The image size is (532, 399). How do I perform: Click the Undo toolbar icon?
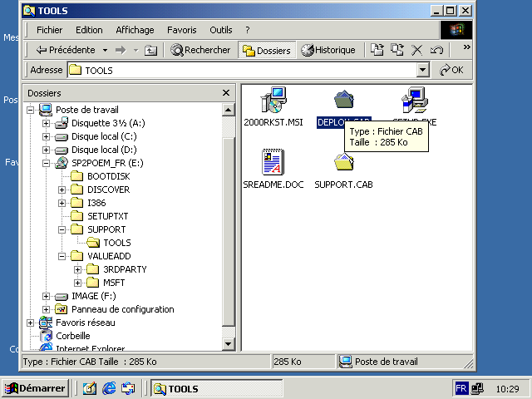436,50
